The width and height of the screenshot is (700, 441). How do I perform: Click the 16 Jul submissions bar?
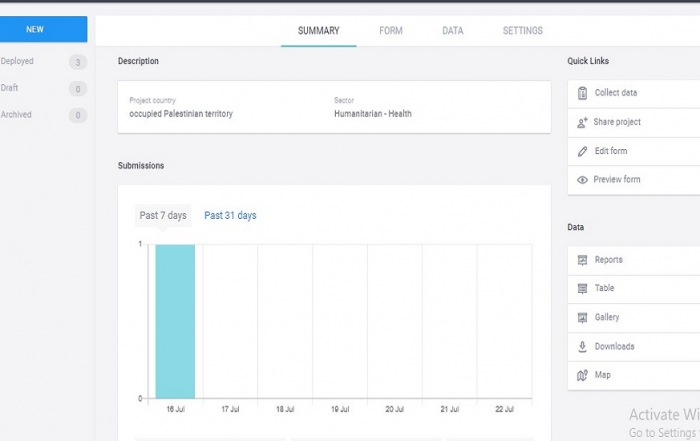(x=175, y=321)
